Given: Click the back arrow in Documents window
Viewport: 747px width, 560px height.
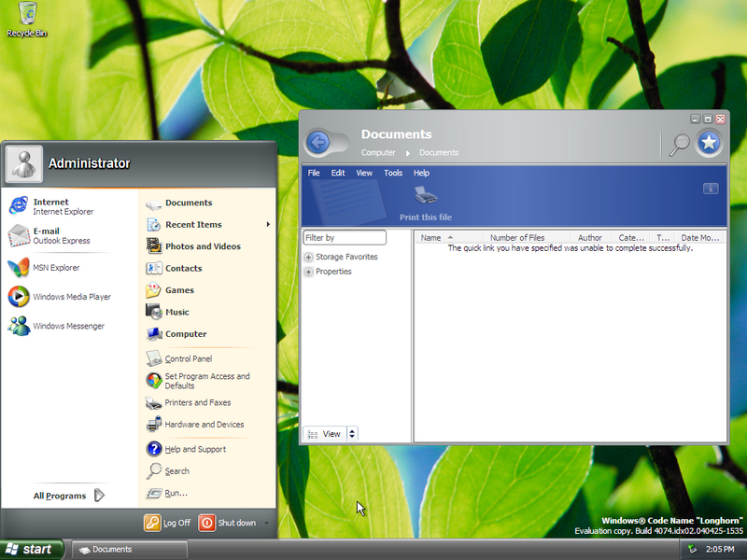Looking at the screenshot, I should pos(318,142).
